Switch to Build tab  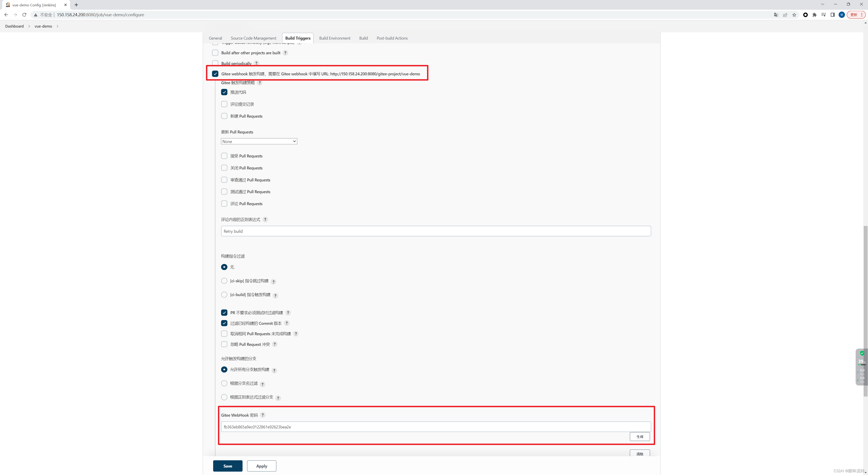pos(363,38)
